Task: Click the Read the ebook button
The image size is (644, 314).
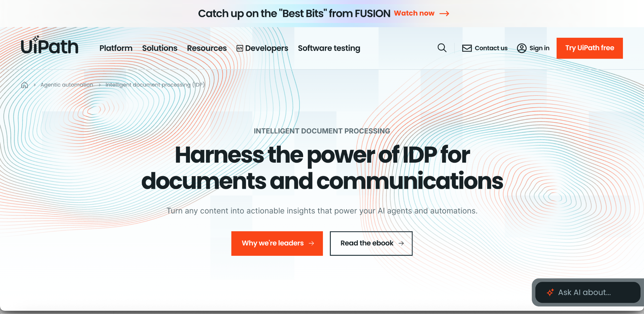Action: coord(371,243)
